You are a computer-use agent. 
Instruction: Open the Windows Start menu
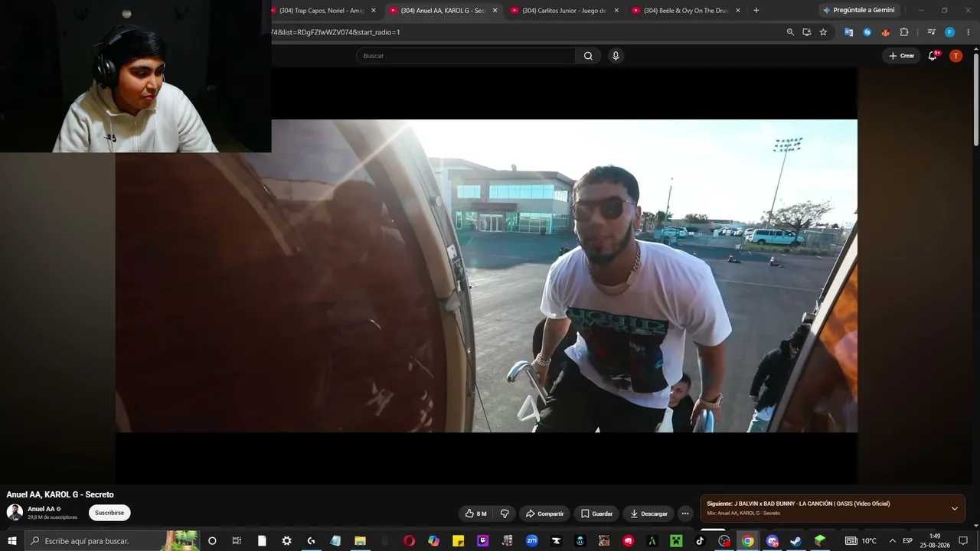click(11, 541)
